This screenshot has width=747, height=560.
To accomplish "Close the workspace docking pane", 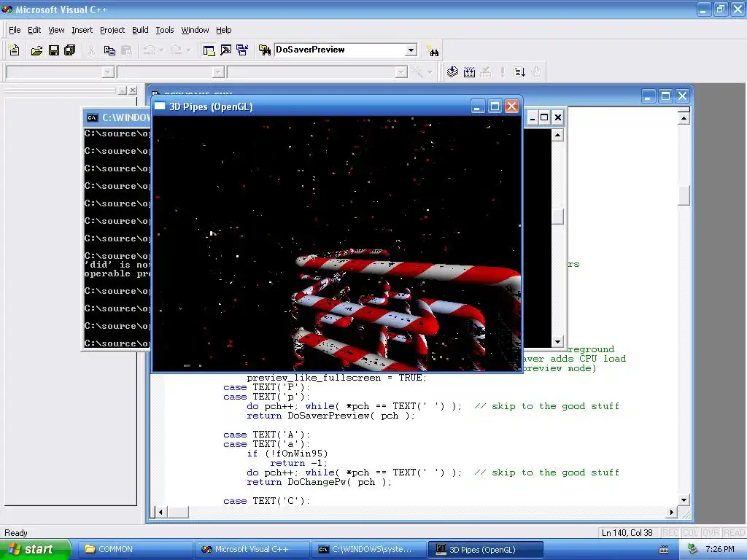I will point(133,90).
